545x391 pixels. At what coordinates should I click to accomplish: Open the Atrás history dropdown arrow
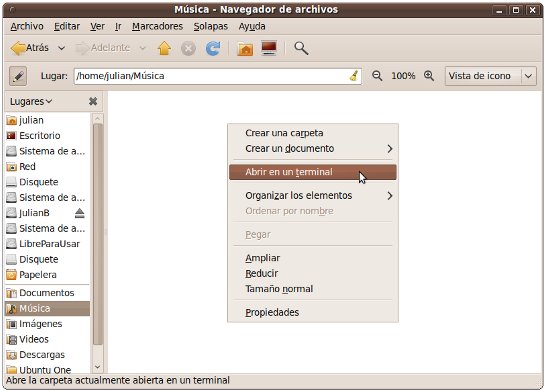pos(62,48)
